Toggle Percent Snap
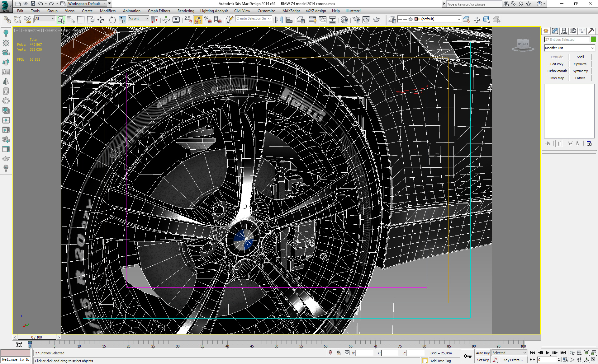This screenshot has width=598, height=364. tap(208, 20)
